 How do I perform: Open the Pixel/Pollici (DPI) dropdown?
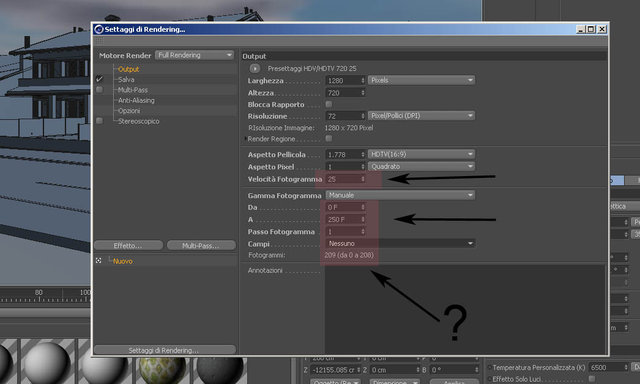pyautogui.click(x=422, y=116)
